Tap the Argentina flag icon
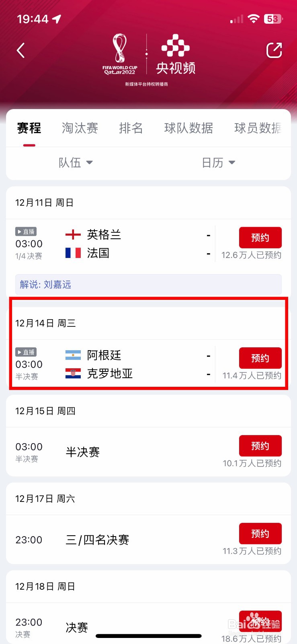Image resolution: width=297 pixels, height=644 pixels. point(73,355)
